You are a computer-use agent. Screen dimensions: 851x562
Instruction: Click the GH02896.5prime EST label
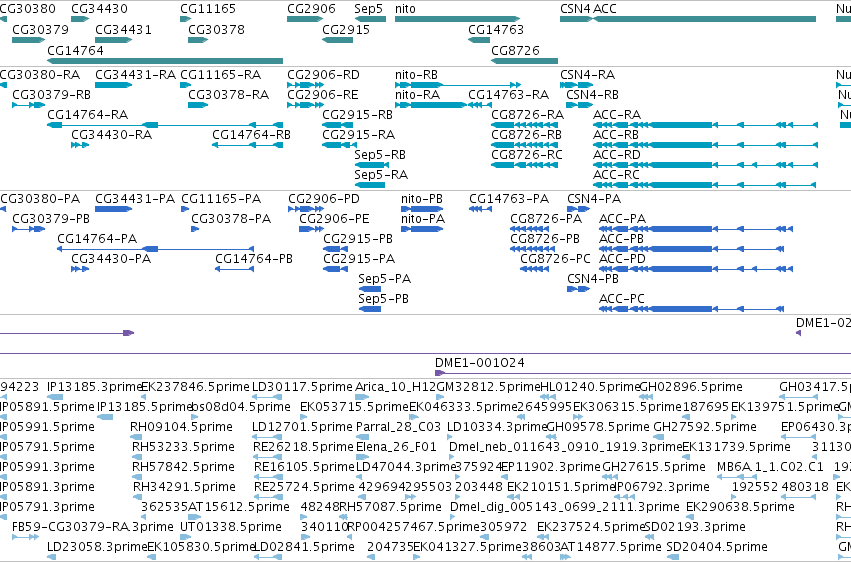(x=691, y=387)
